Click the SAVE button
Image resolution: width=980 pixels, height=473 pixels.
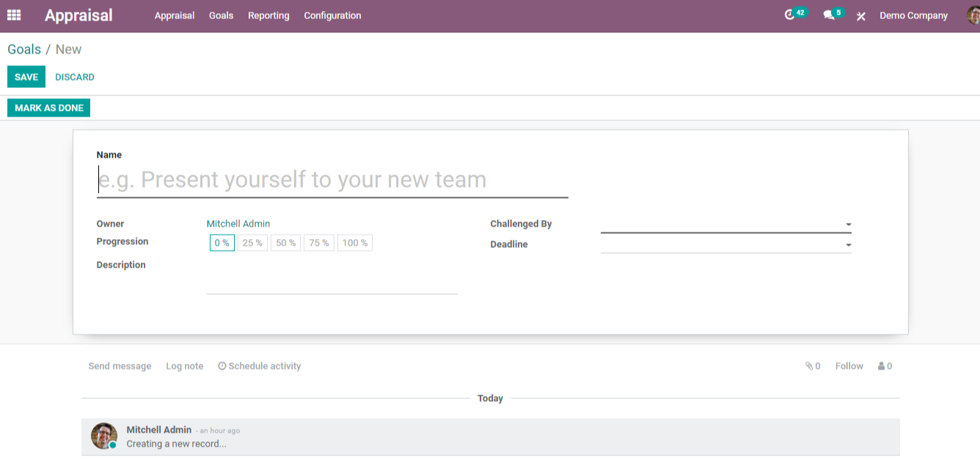[26, 77]
